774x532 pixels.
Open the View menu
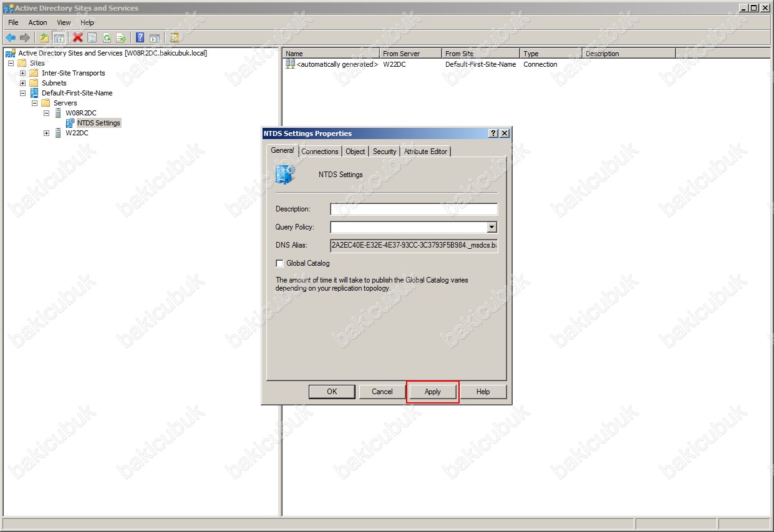(x=64, y=22)
